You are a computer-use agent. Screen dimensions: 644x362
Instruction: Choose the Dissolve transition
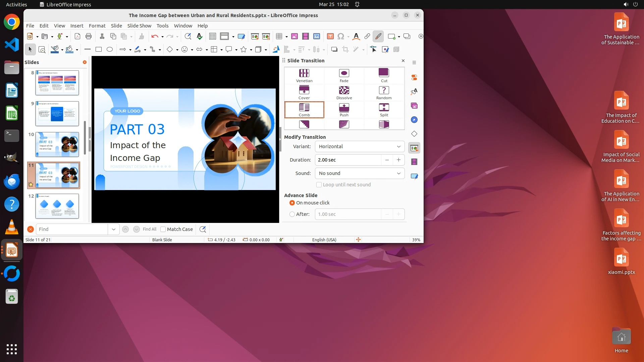pos(344,93)
